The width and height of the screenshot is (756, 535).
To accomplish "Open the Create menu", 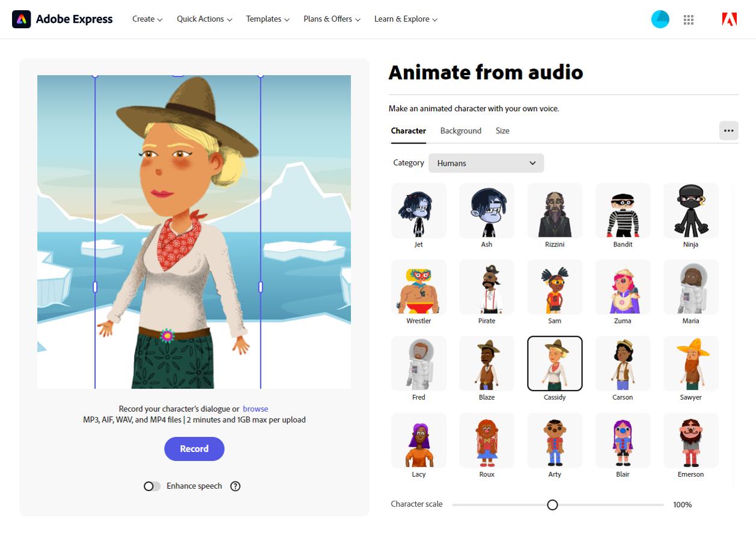I will 147,19.
